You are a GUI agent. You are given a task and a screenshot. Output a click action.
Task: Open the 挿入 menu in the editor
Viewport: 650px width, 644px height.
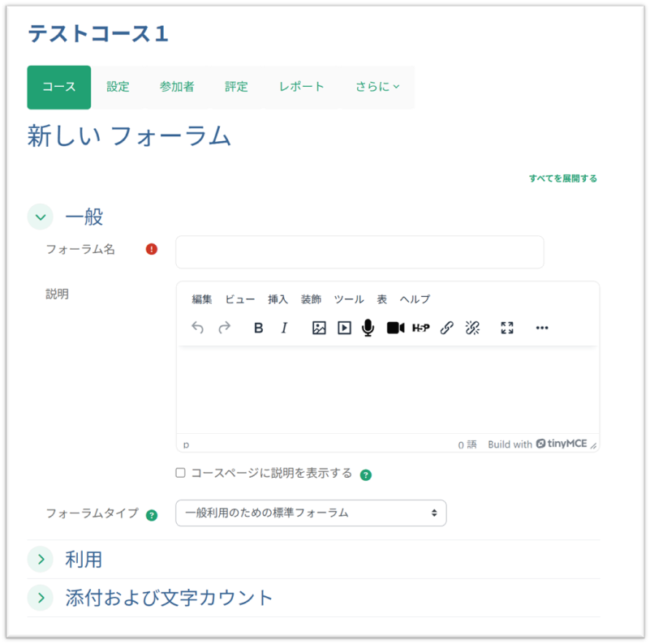coord(278,299)
